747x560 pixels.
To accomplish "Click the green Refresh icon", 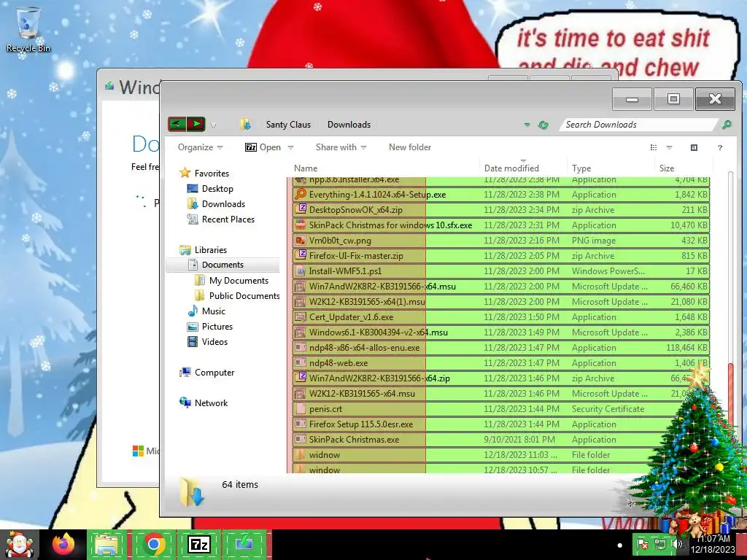I will click(x=543, y=125).
